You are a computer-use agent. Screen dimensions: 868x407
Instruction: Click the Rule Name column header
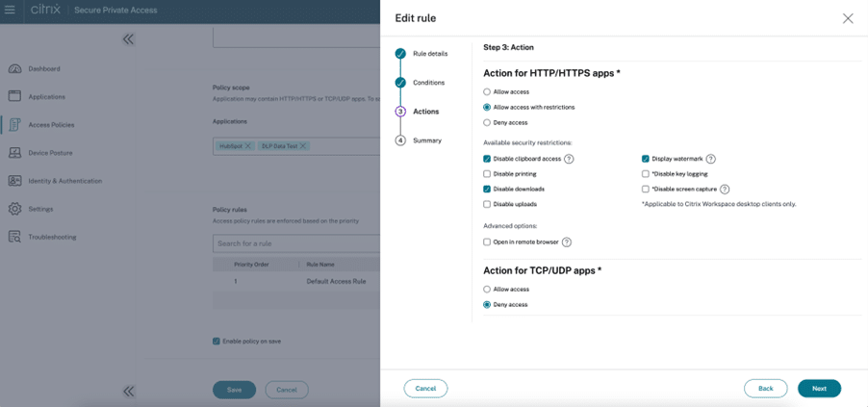coord(320,265)
